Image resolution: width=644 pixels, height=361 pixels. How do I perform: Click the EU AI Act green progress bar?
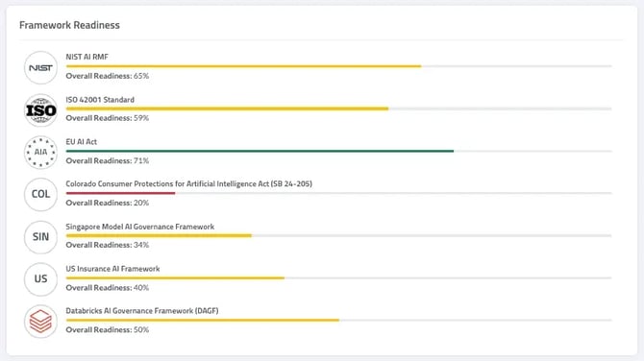point(260,151)
